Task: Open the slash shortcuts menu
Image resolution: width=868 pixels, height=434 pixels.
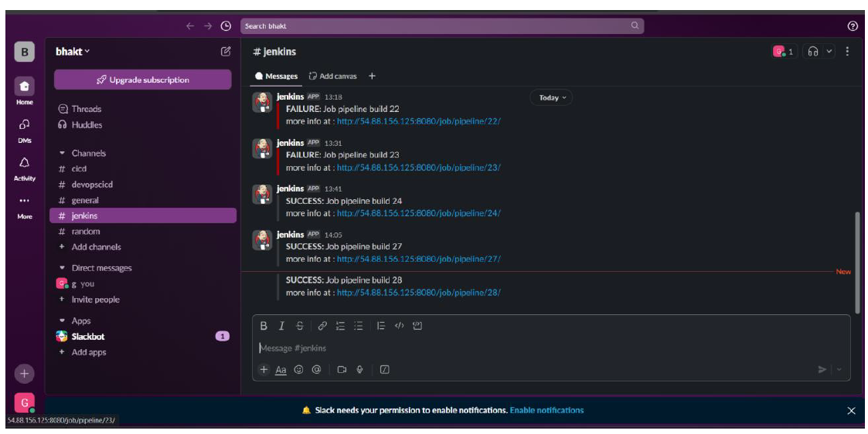Action: pyautogui.click(x=385, y=370)
